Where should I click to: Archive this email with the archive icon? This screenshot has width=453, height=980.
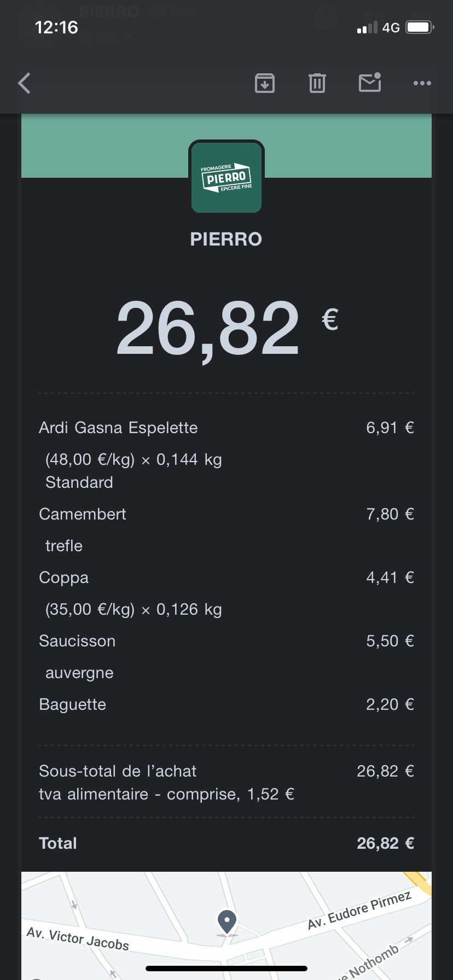tap(265, 83)
